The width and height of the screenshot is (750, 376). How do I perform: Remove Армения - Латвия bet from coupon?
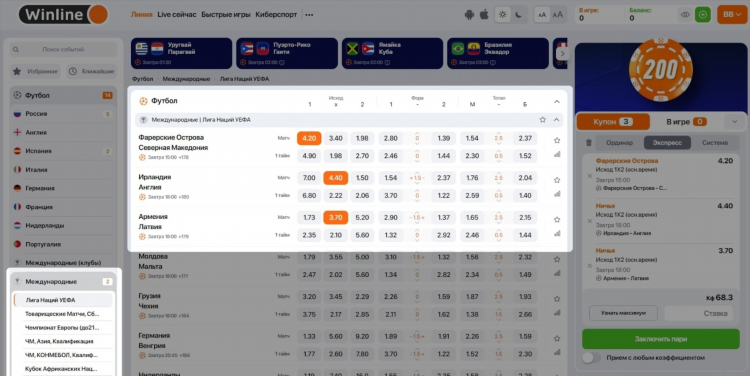(589, 266)
